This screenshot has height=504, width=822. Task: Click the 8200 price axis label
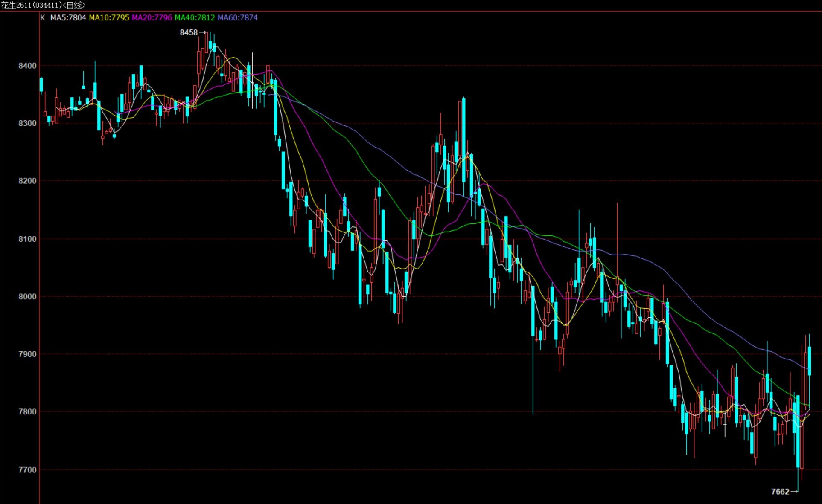click(27, 181)
